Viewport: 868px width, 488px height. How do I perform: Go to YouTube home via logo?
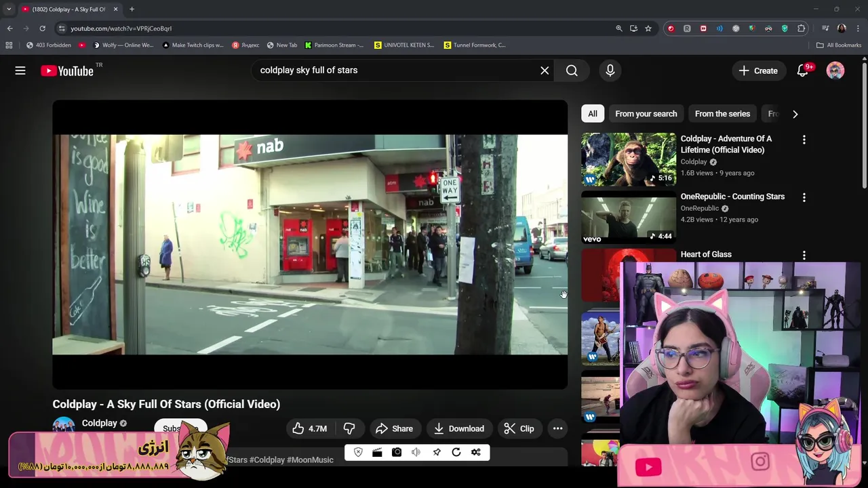[x=67, y=70]
